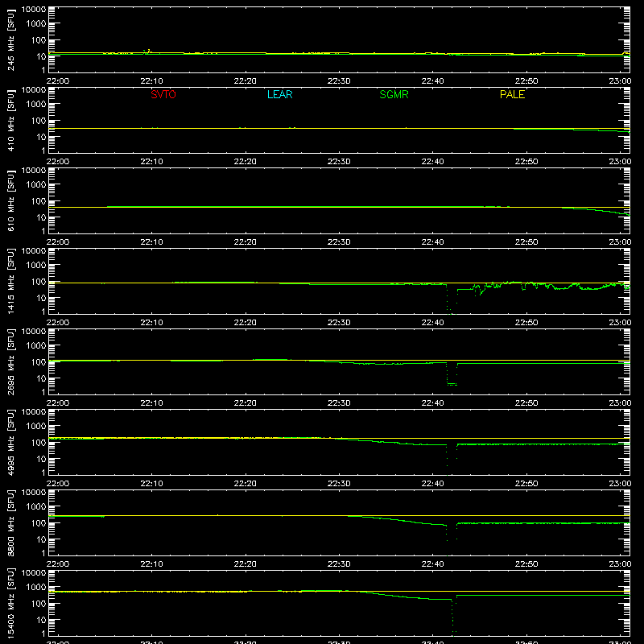Click the 1000 tick of 15400 MHz plot
Image resolution: width=644 pixels, height=644 pixels.
(x=36, y=588)
